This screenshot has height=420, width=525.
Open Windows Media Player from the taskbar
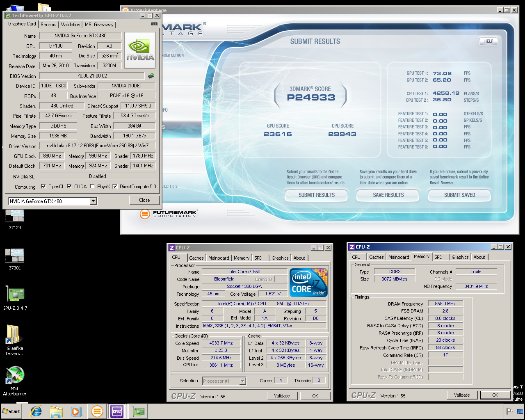(x=76, y=411)
